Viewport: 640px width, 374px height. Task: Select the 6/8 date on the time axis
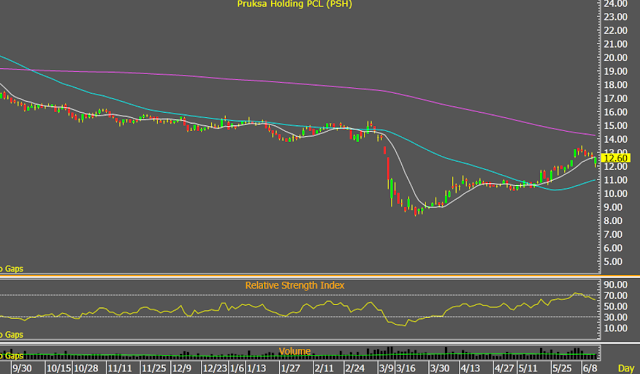pos(590,368)
